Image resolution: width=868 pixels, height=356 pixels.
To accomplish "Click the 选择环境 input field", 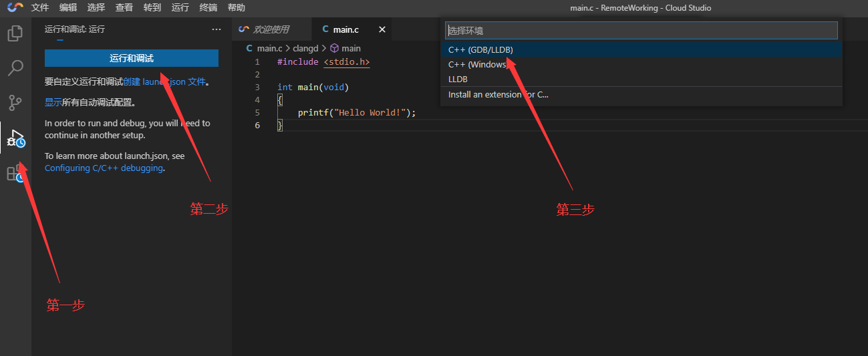I will [x=641, y=31].
